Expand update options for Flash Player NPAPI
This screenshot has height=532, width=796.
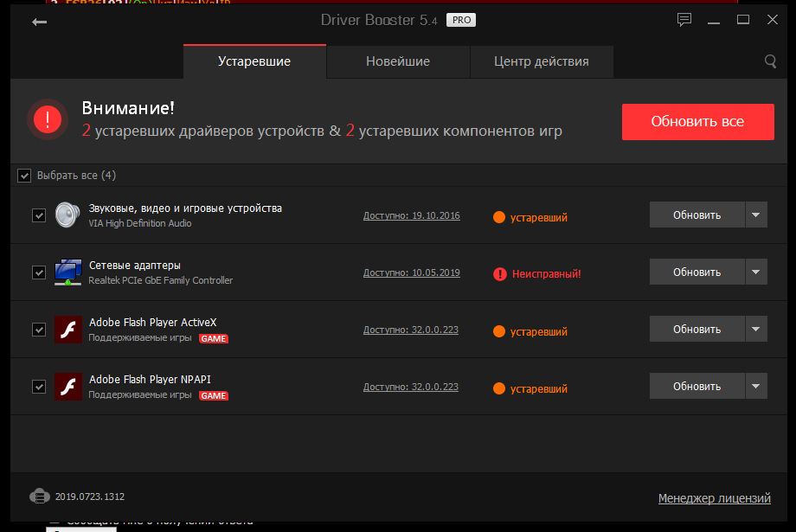(756, 387)
